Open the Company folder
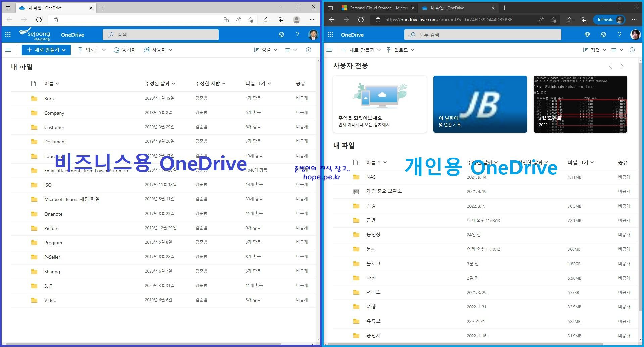This screenshot has height=347, width=644. (54, 113)
